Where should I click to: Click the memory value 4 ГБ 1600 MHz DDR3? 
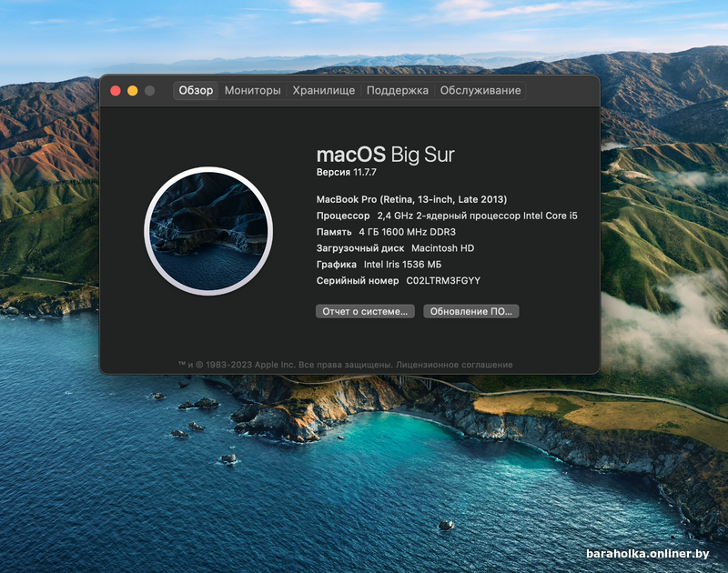[407, 232]
